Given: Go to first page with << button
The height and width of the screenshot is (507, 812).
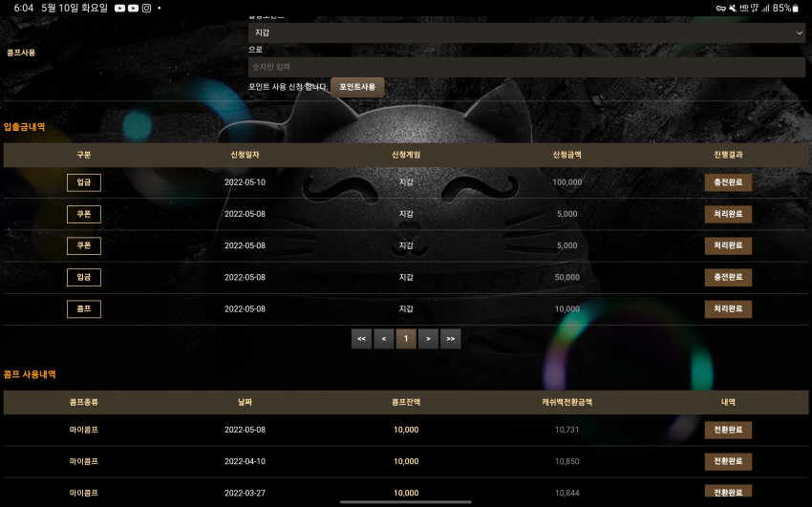Looking at the screenshot, I should click(x=361, y=339).
